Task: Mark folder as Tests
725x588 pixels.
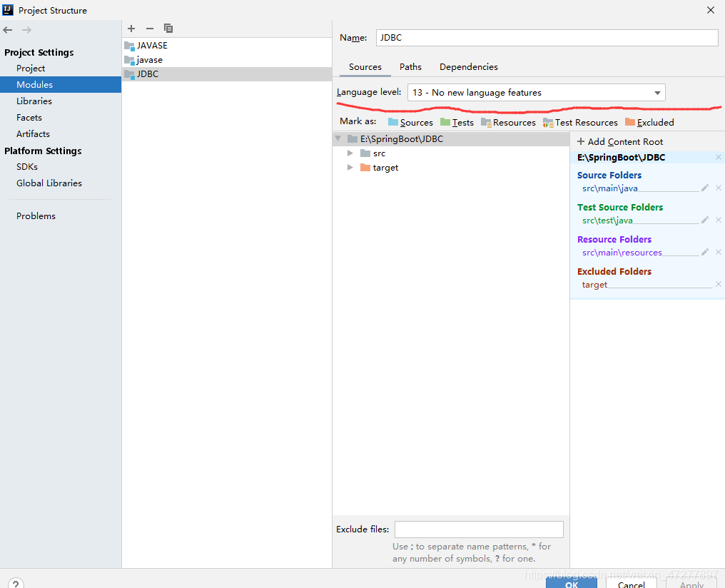Action: 457,123
